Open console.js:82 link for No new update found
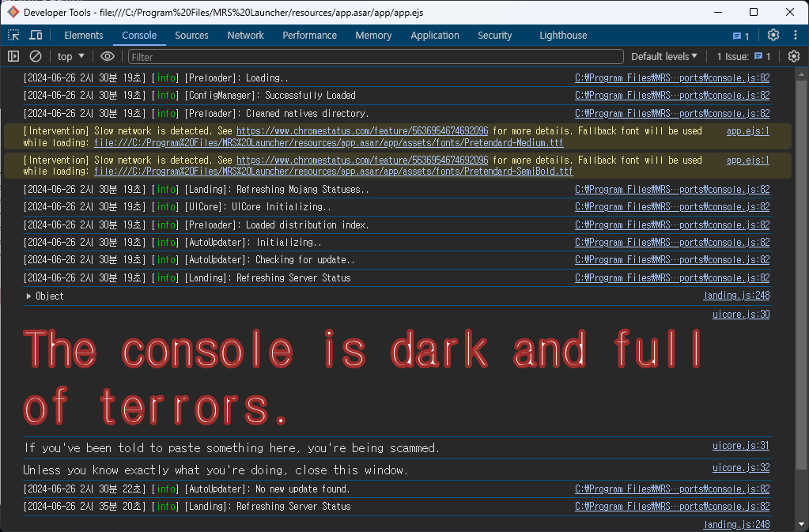 click(672, 489)
